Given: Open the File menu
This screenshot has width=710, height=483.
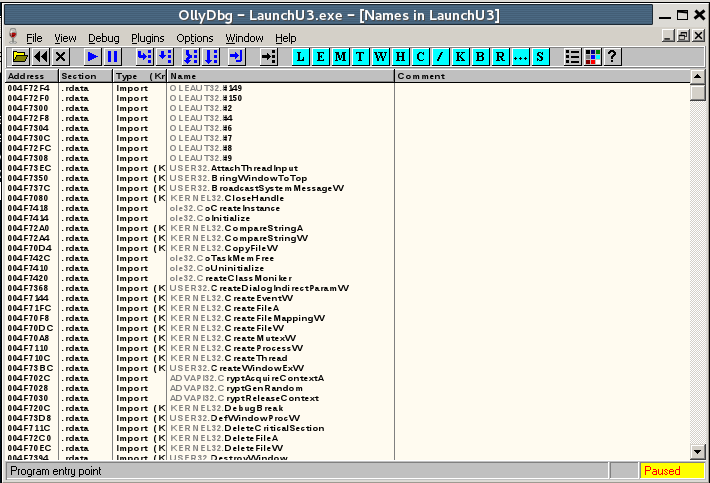Looking at the screenshot, I should point(34,38).
